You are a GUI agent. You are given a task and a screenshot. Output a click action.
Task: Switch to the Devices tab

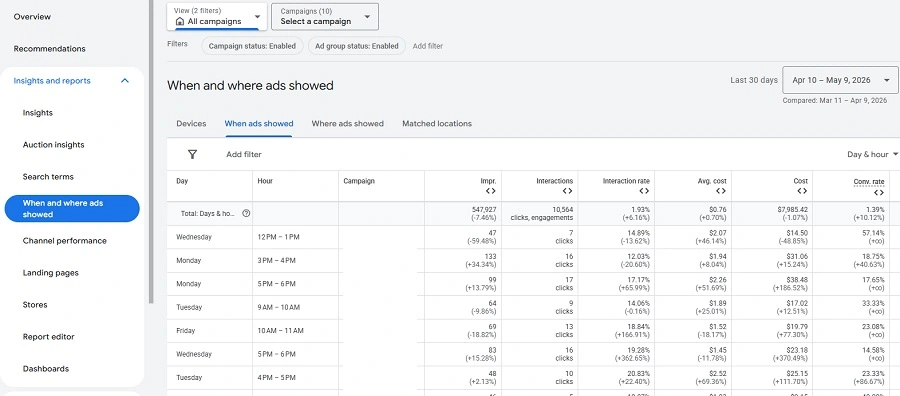pyautogui.click(x=191, y=123)
